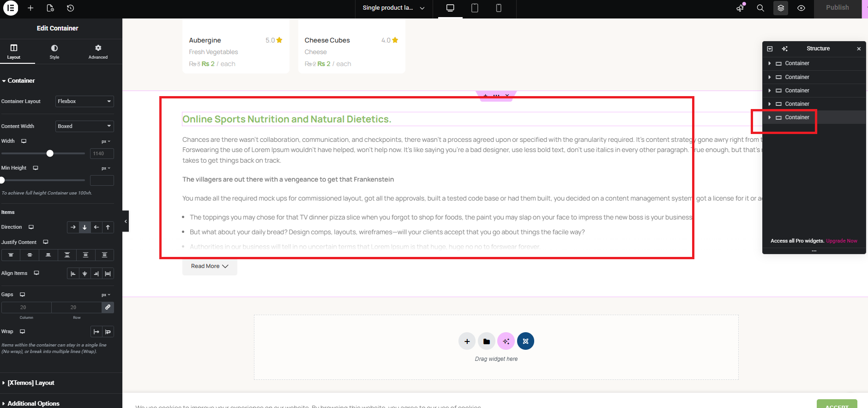Open px unit selector for Min Height
The width and height of the screenshot is (868, 408).
106,168
